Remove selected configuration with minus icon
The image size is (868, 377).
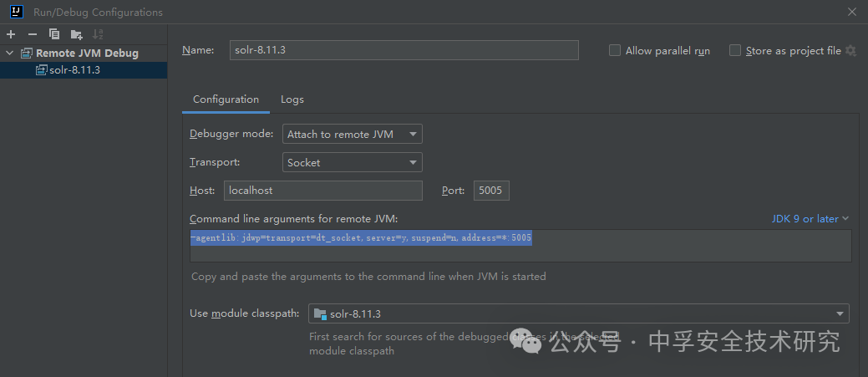(x=32, y=34)
